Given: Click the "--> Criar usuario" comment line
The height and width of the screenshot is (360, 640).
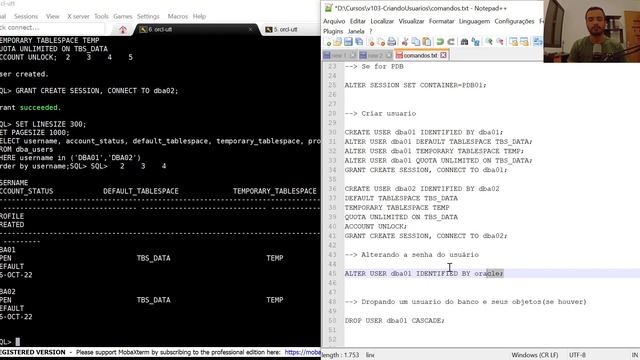Looking at the screenshot, I should [380, 113].
